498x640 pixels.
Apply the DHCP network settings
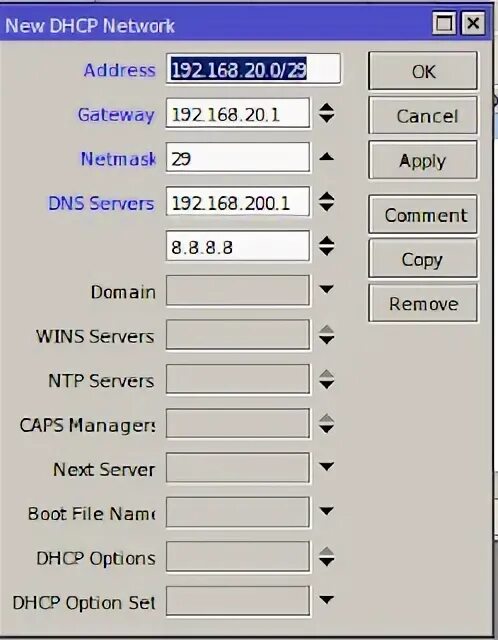[423, 160]
